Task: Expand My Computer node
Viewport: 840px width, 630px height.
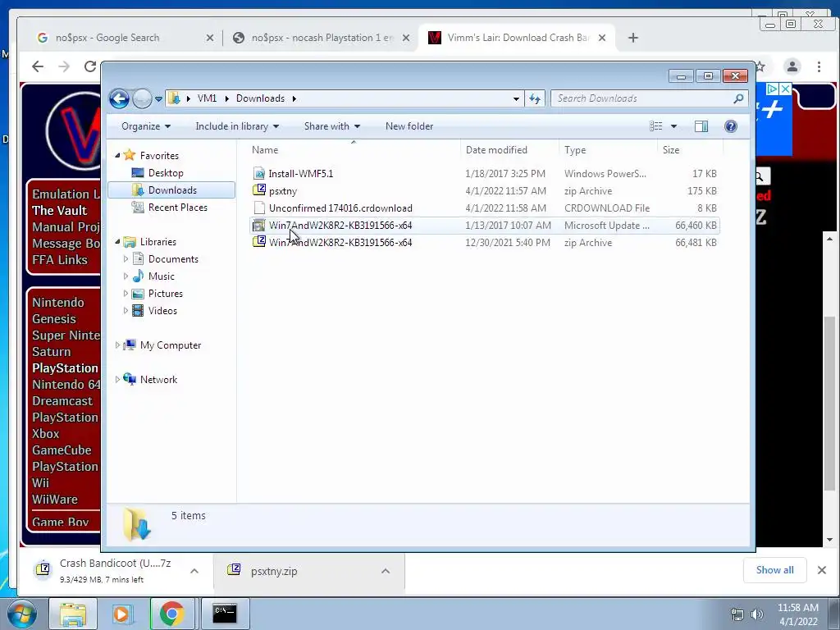Action: pyautogui.click(x=117, y=345)
